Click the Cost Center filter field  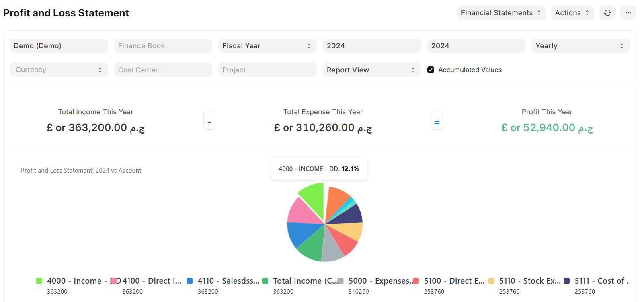(163, 70)
